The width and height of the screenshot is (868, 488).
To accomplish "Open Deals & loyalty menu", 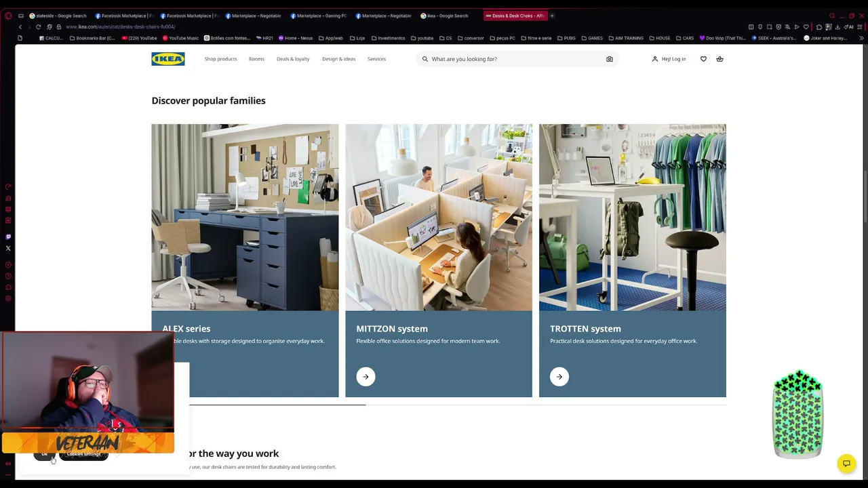I will pyautogui.click(x=293, y=59).
